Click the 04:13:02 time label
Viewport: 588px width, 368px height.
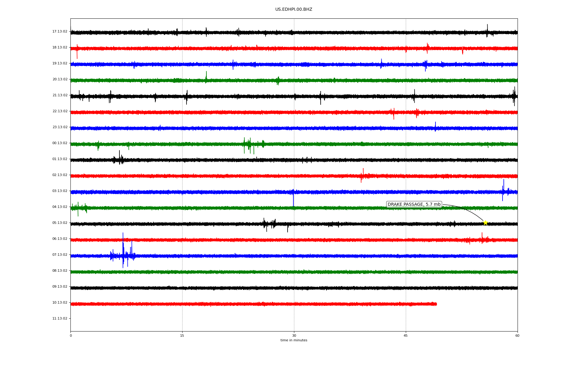tap(60, 207)
